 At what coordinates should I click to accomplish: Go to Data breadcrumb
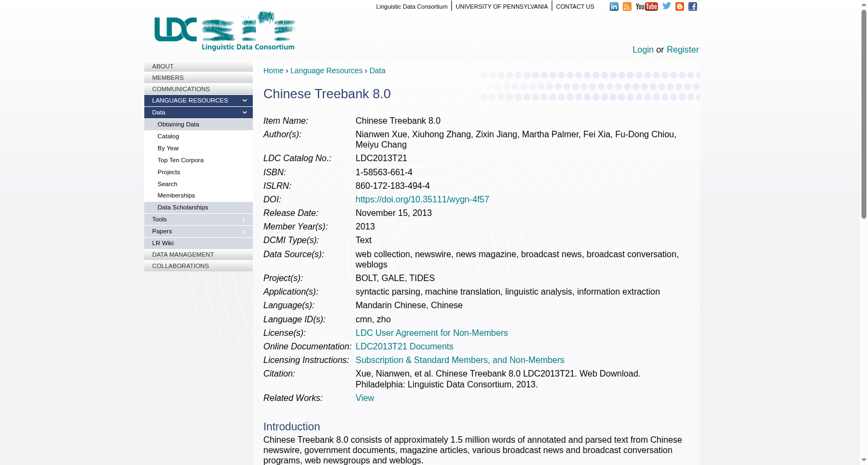(x=377, y=71)
